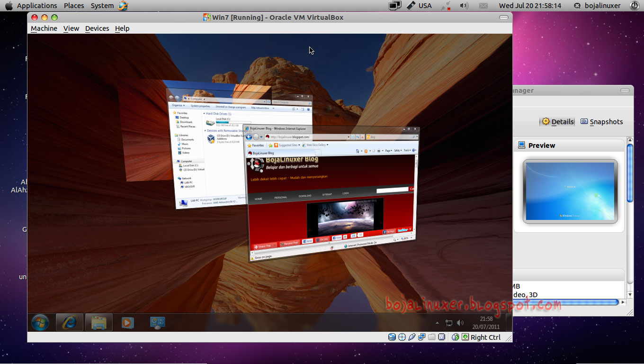Click the scroll-up arrow in the VirtualBox Manager

(x=630, y=140)
